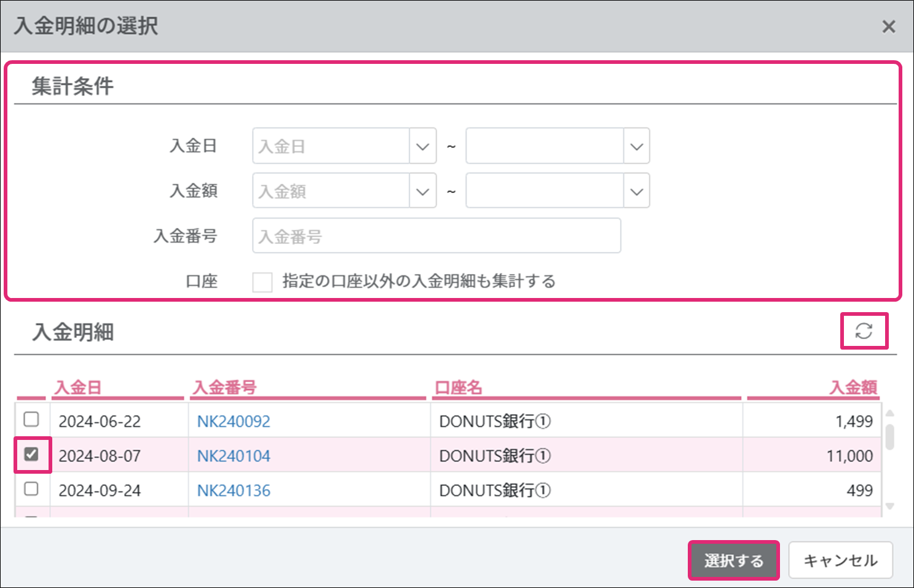
Task: Open the NK240136 payment link
Action: tap(234, 491)
